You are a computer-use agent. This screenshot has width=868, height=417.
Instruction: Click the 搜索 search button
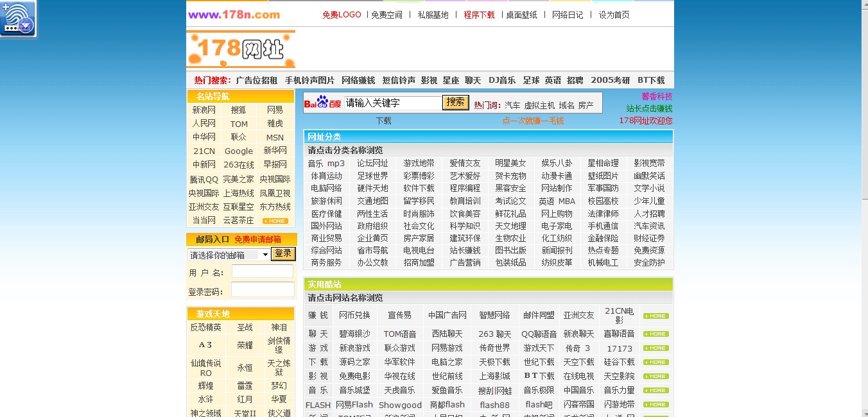coord(456,103)
